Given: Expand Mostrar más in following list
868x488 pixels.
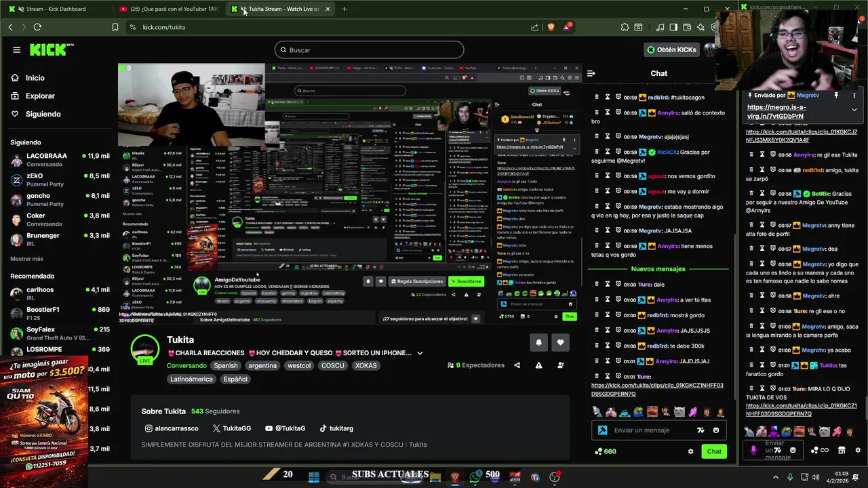Looking at the screenshot, I should (26, 259).
